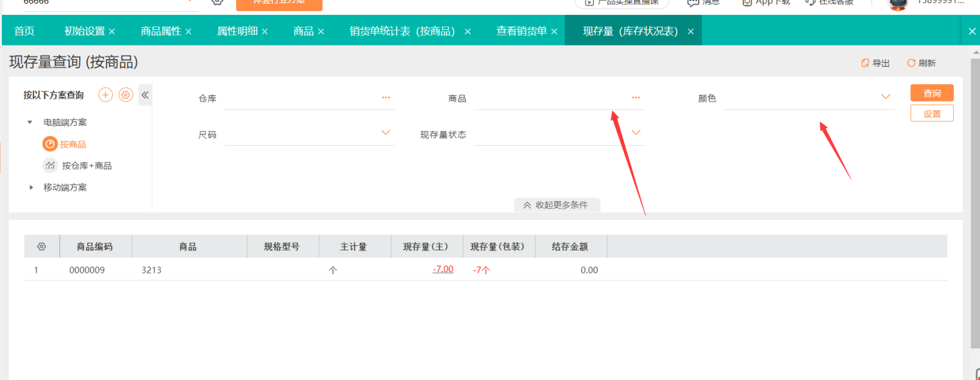Expand the 移动端方案 tree node
The width and height of the screenshot is (980, 380).
click(x=31, y=188)
